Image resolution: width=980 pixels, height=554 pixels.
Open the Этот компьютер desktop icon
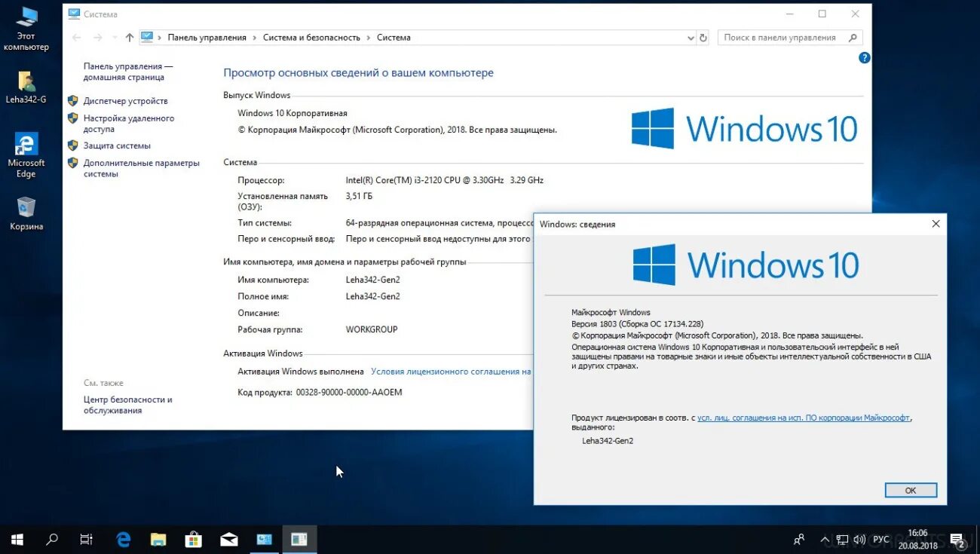(26, 29)
